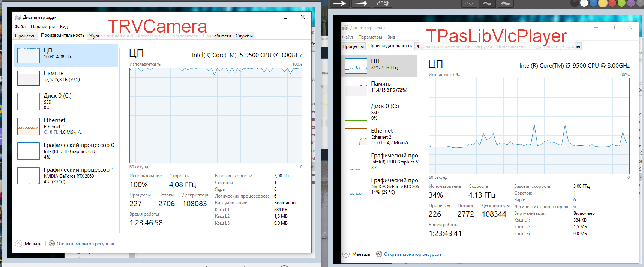644x267 pixels.
Task: Click the CPU usage graph in right window
Action: [x=529, y=126]
